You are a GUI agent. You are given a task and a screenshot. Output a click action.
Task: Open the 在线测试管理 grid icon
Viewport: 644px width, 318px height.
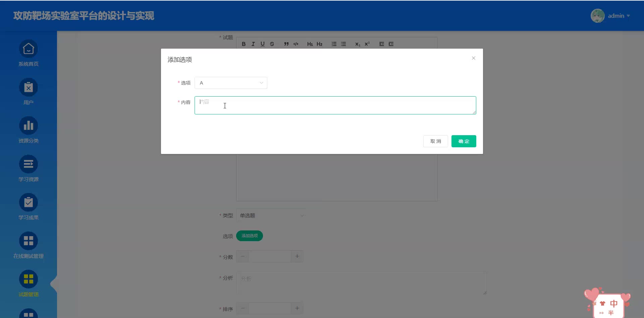coord(29,241)
